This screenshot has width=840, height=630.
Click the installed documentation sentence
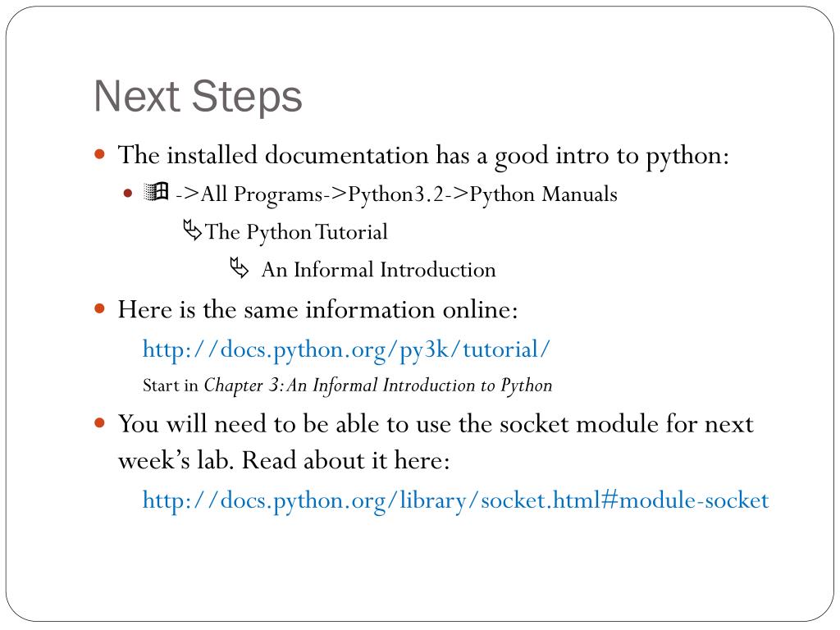click(423, 157)
